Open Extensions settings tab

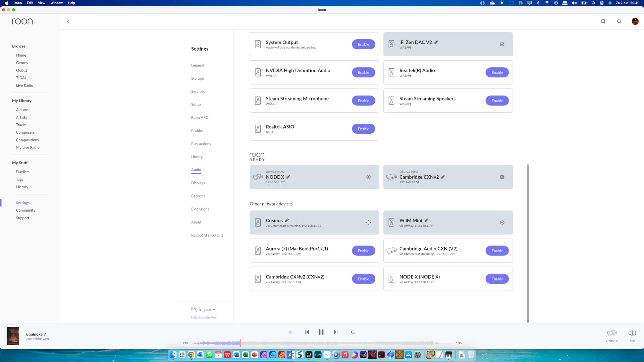click(x=200, y=209)
